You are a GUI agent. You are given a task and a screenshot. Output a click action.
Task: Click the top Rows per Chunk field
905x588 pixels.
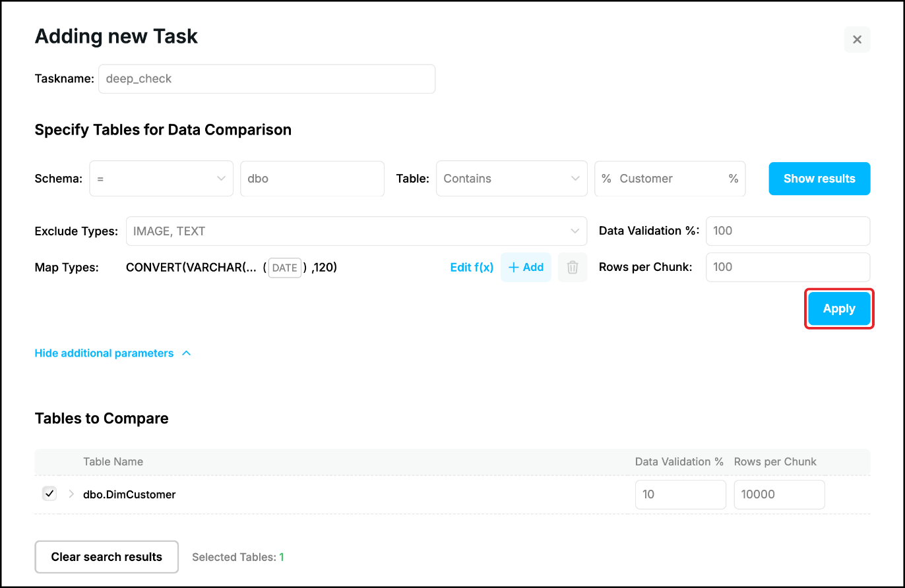[788, 267]
